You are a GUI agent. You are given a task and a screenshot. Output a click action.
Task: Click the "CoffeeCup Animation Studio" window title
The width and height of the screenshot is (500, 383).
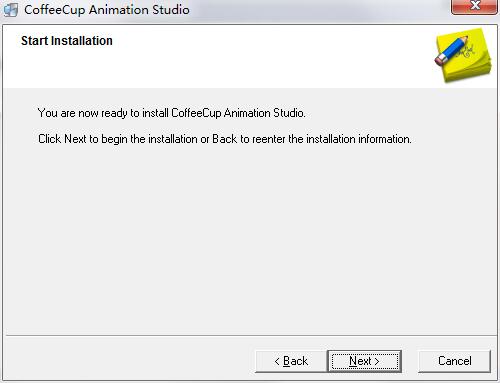(107, 10)
